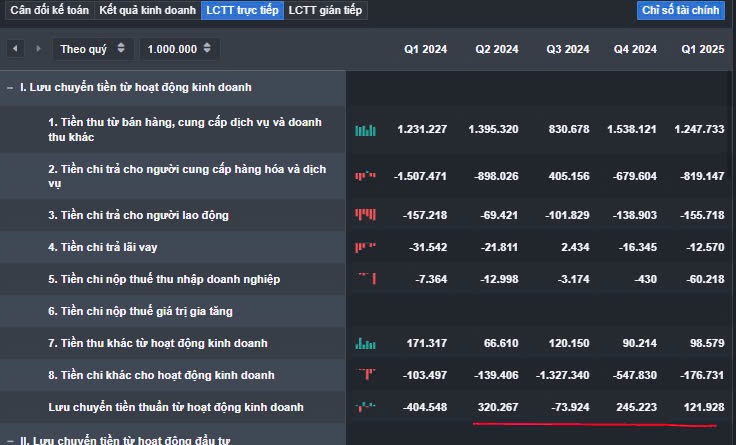Open sparkline chart for supplier payments row
Viewport: 736px width, 445px height.
pos(365,176)
